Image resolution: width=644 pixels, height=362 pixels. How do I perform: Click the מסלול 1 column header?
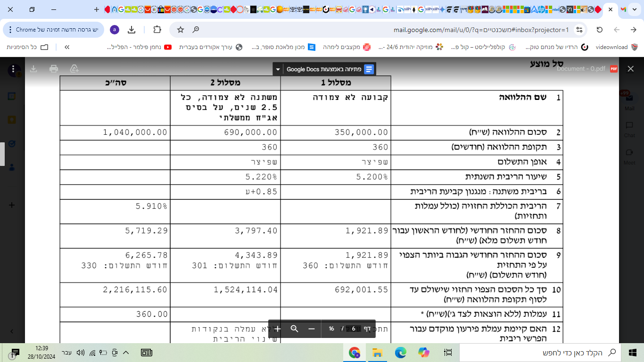(x=336, y=82)
